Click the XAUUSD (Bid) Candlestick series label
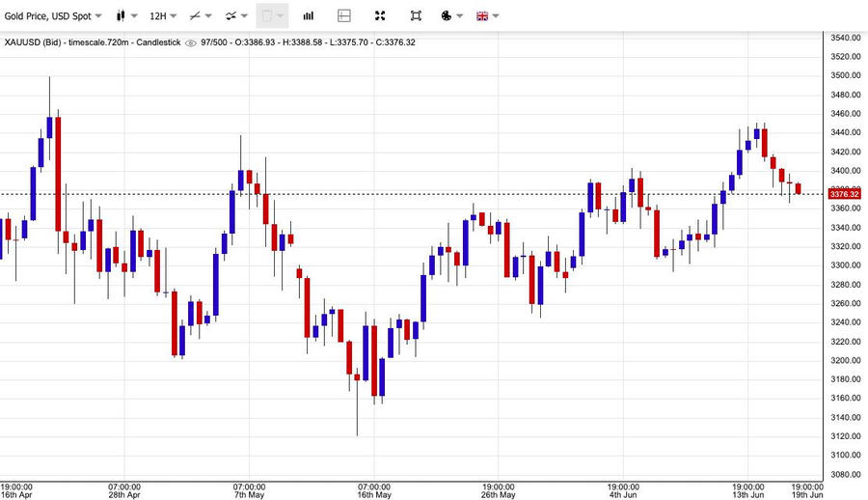 93,42
